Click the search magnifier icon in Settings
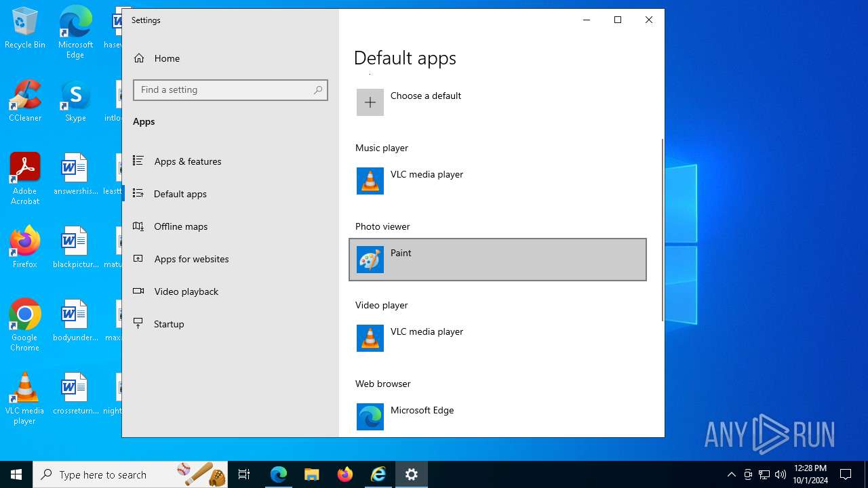868x488 pixels. tap(318, 90)
